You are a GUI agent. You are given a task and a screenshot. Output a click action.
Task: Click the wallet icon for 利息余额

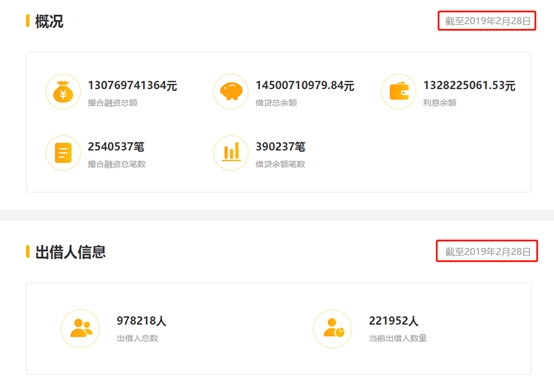[x=399, y=91]
